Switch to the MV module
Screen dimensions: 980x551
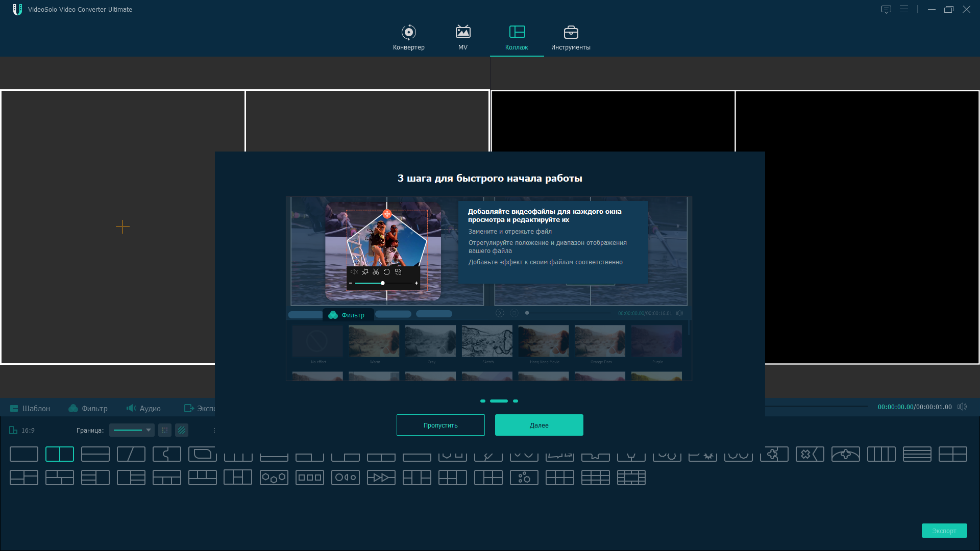point(462,38)
